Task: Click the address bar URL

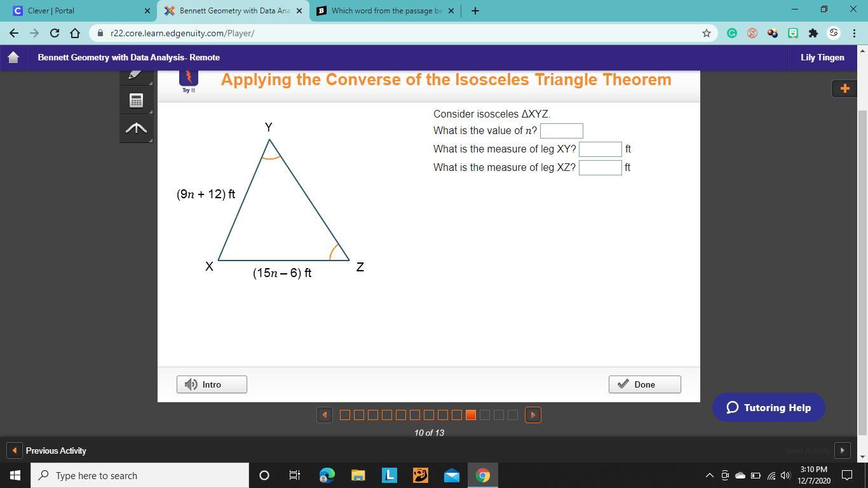Action: click(x=182, y=33)
